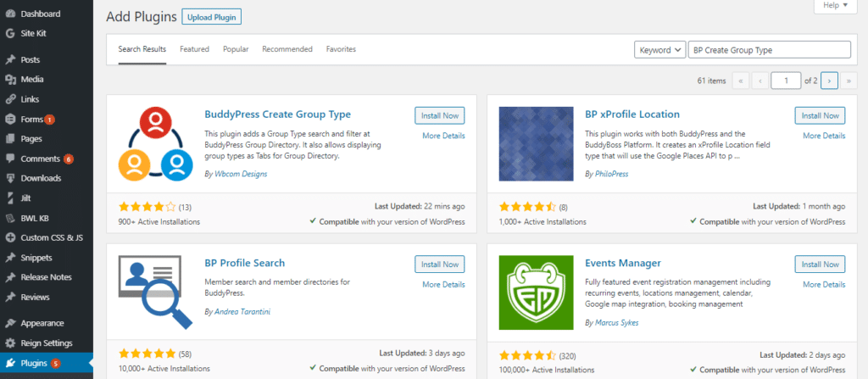Open author link Wbcom Designs
Screen dimensions: 868x379
(x=241, y=174)
